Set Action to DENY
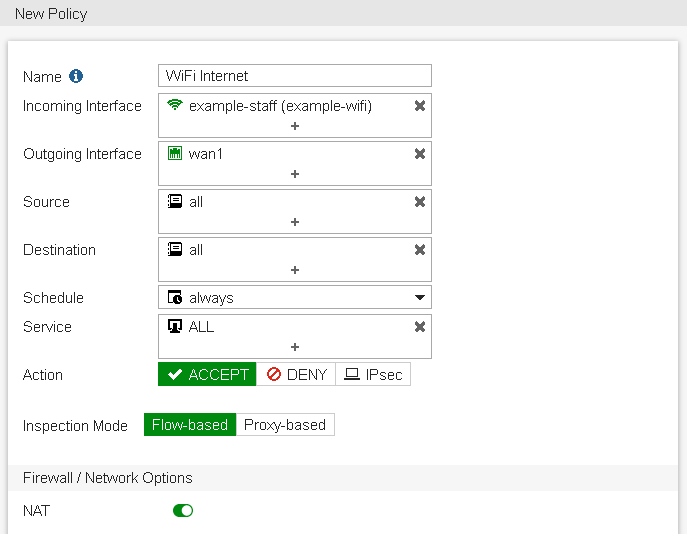687x534 pixels. (296, 374)
